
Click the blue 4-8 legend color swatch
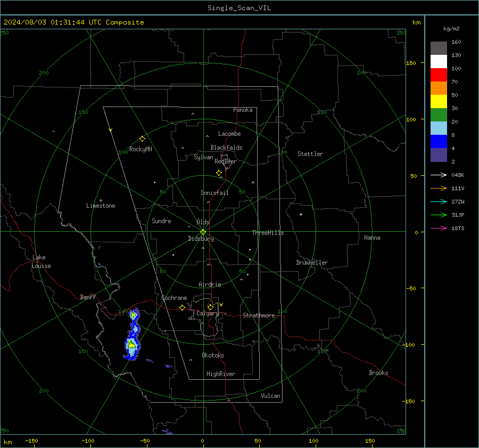(439, 142)
